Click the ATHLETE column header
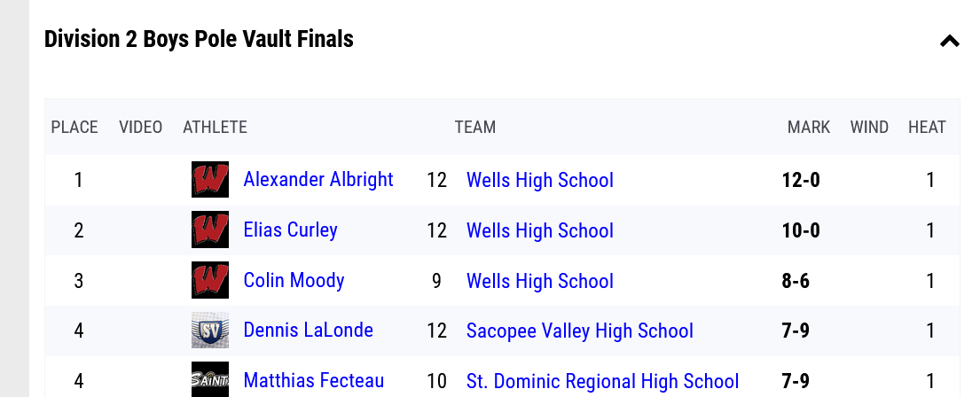Viewport: 980px width, 397px height. [215, 128]
